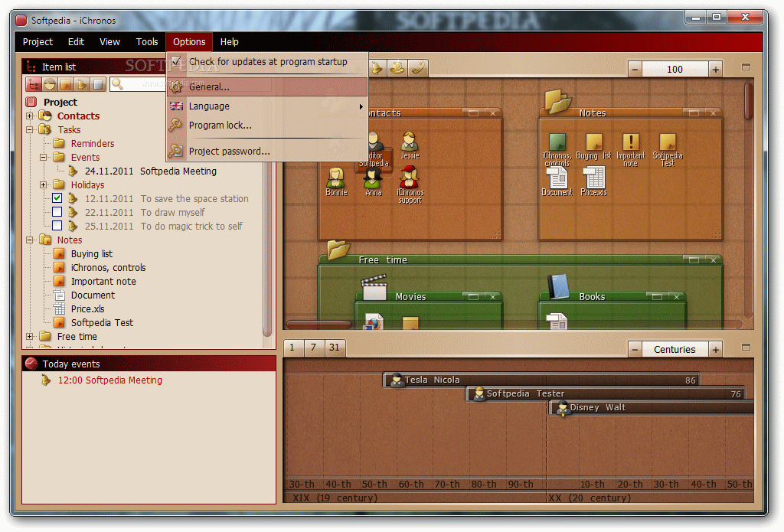Select the Anna contact icon
This screenshot has width=784, height=532.
(373, 181)
